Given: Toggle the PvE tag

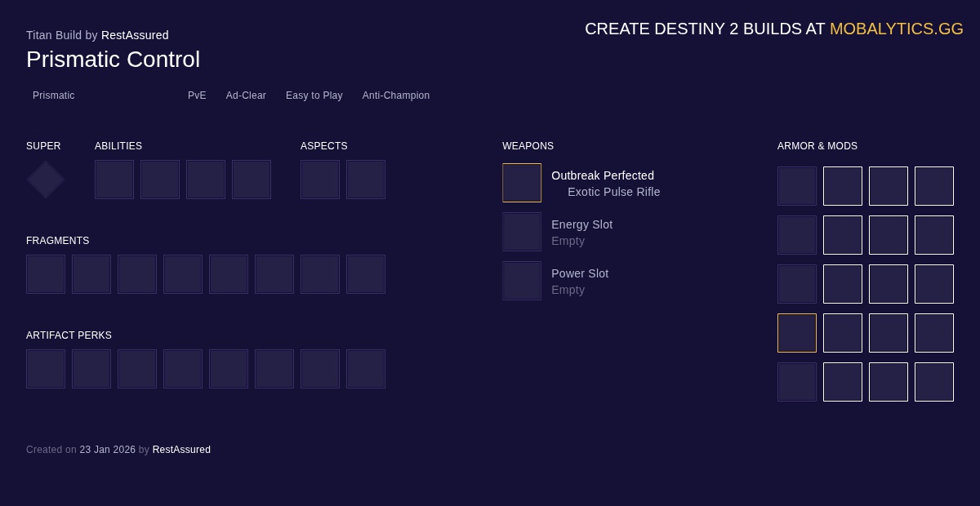Looking at the screenshot, I should pyautogui.click(x=197, y=95).
